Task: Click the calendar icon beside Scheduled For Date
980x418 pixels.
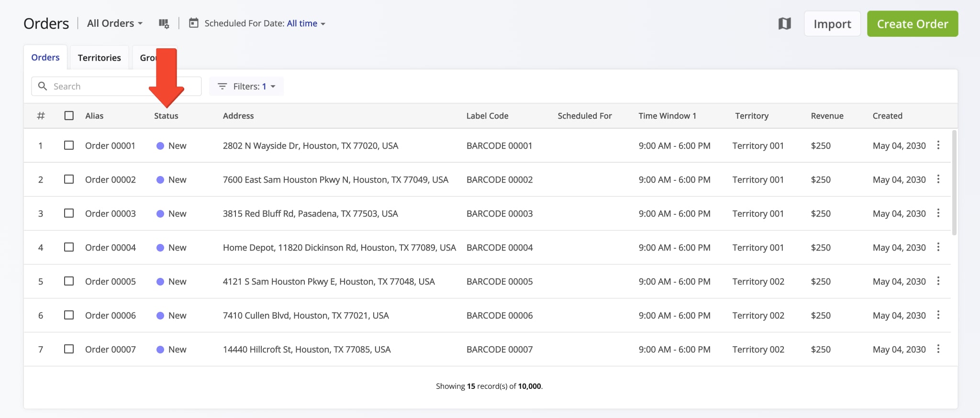Action: tap(193, 23)
